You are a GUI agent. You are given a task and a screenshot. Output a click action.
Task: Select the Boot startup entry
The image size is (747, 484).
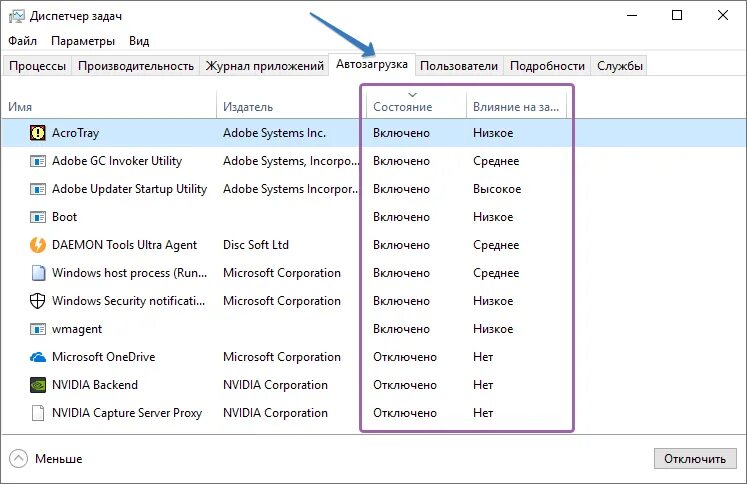point(64,217)
